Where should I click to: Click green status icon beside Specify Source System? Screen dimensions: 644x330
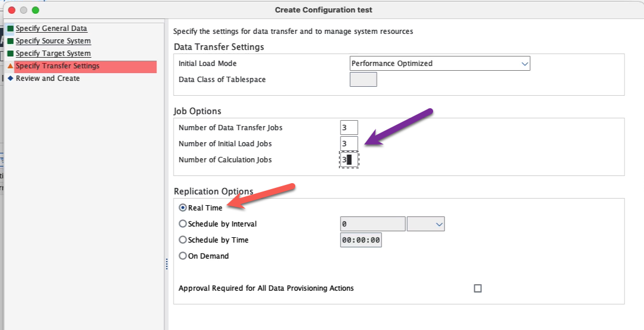click(10, 41)
